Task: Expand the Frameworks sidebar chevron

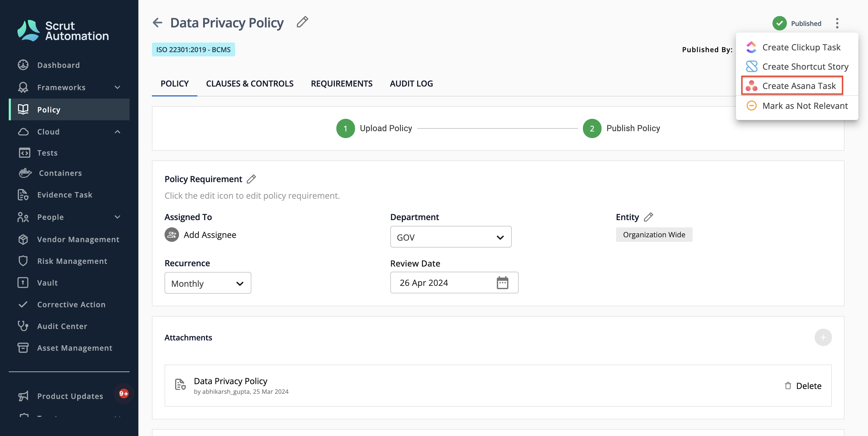Action: [117, 87]
